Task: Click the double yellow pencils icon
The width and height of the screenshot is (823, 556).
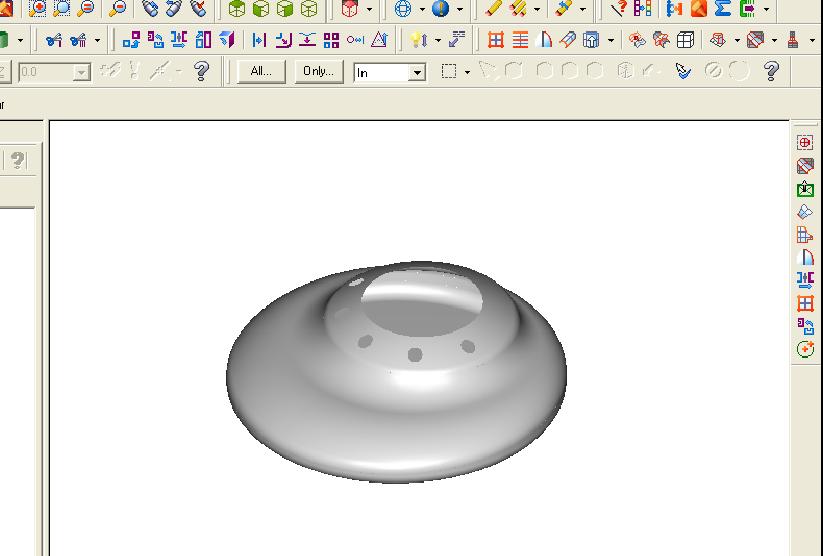Action: 518,8
